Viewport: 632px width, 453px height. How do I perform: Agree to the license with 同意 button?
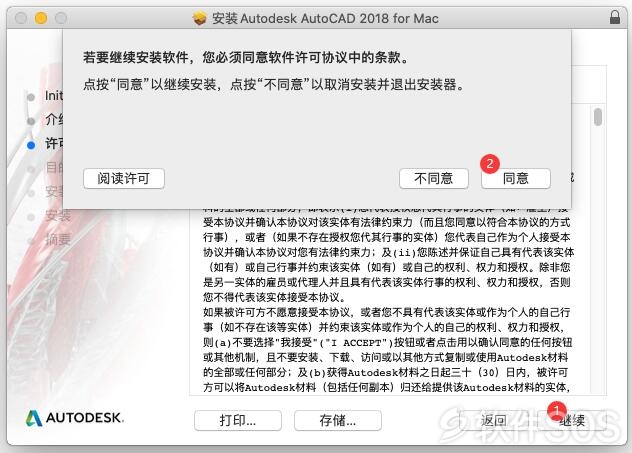pyautogui.click(x=516, y=179)
